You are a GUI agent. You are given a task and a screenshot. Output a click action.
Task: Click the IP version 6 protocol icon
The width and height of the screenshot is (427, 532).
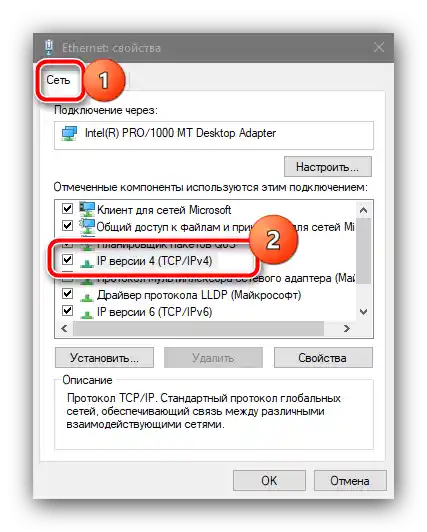87,314
